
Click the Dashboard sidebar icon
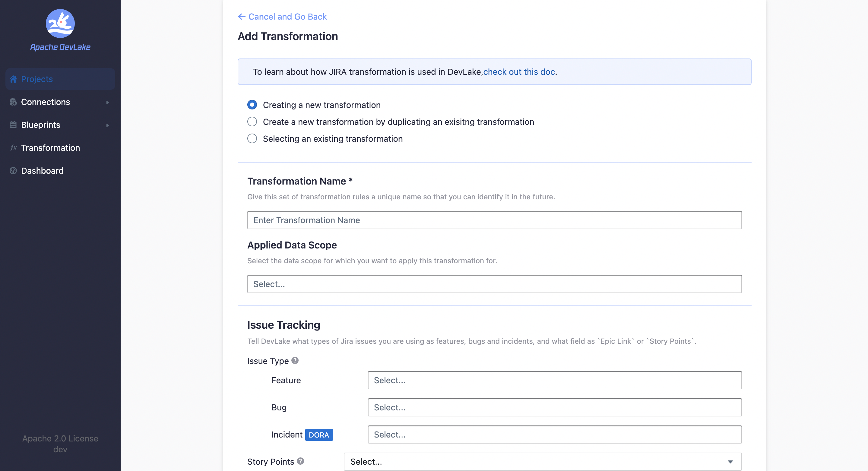pyautogui.click(x=13, y=171)
